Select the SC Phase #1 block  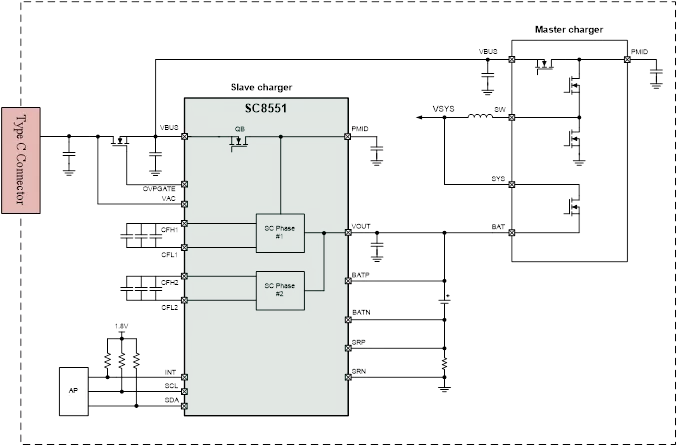click(x=279, y=233)
